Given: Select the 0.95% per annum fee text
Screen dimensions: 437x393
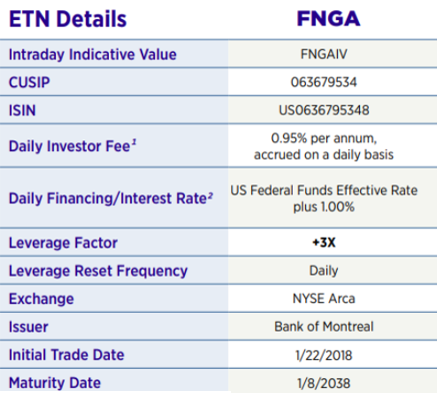Looking at the screenshot, I should (x=324, y=138).
